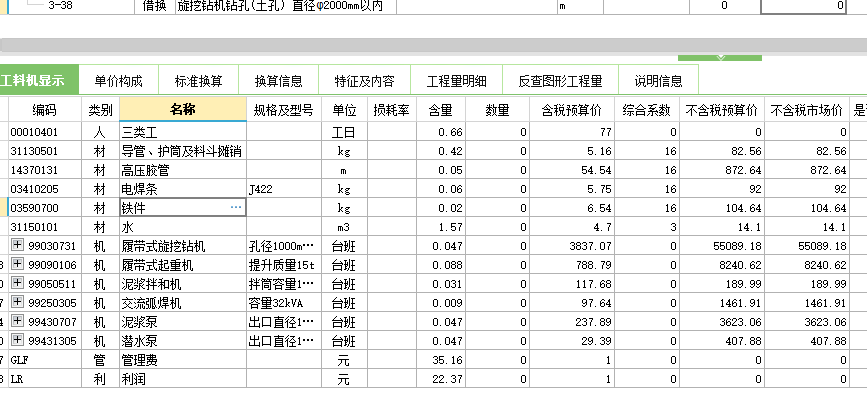Image resolution: width=867 pixels, height=393 pixels.
Task: Select the 提升质量15t specification cell
Action: [x=284, y=265]
